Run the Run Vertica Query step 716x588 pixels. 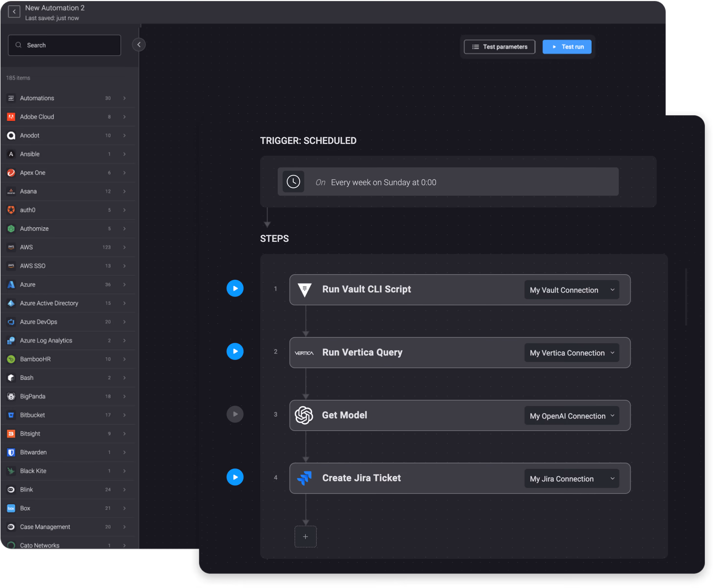[x=235, y=351]
